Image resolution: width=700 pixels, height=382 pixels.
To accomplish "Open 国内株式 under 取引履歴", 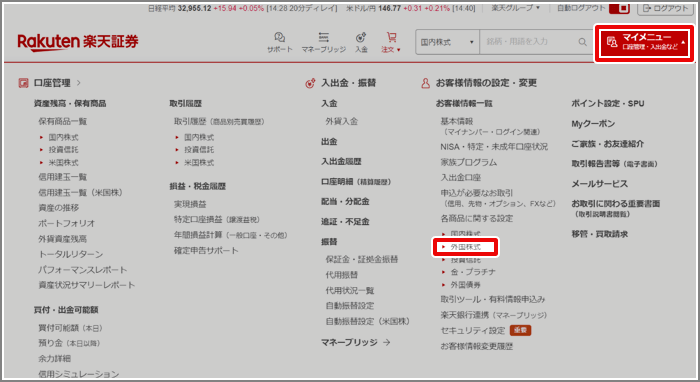I will (x=199, y=137).
